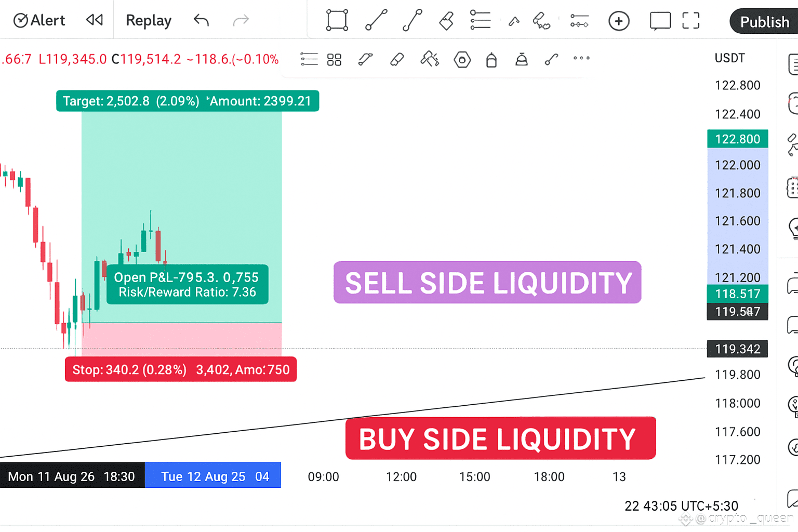Click the USDT currency label
798x532 pixels.
tap(729, 58)
